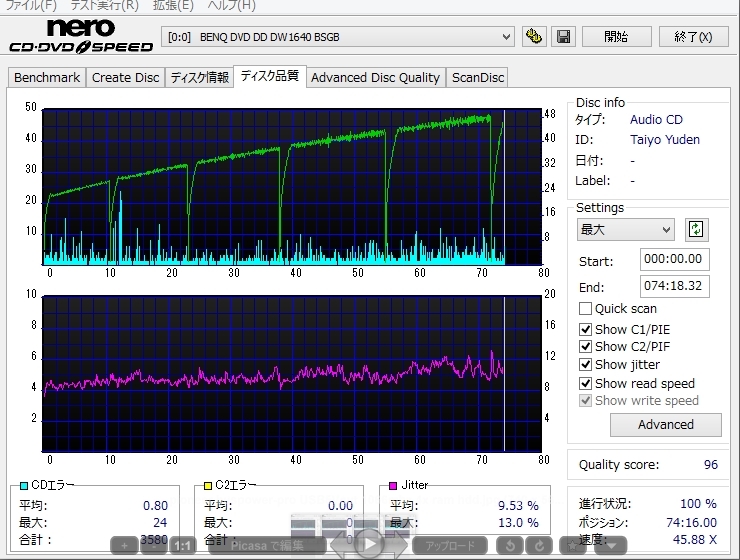
Task: Open the options icon beside the drive list
Action: (534, 36)
